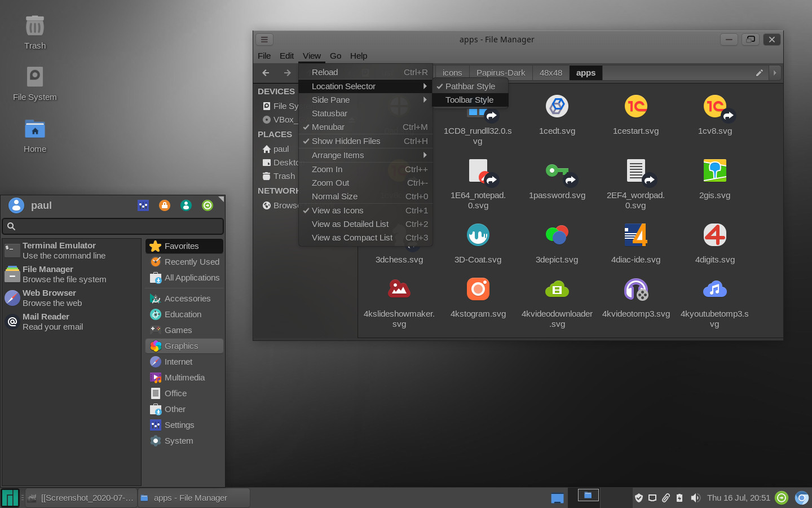Toggle the Statusbar option
Image resolution: width=812 pixels, height=508 pixels.
tap(365, 113)
